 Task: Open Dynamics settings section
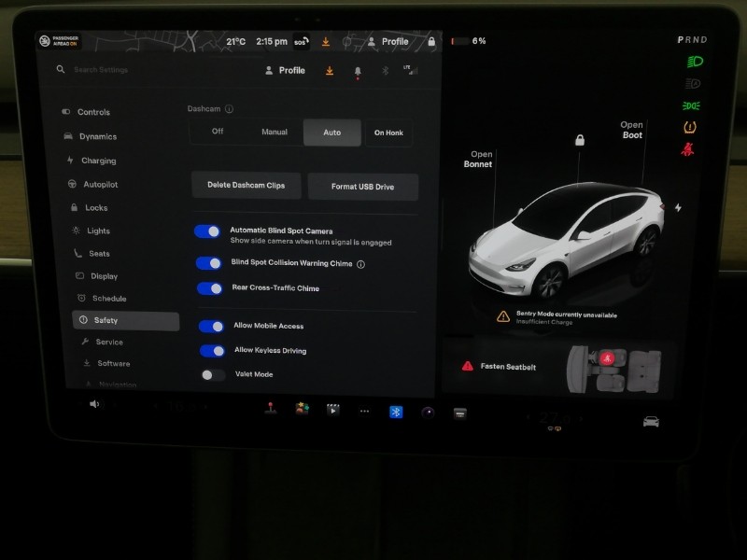[x=90, y=136]
